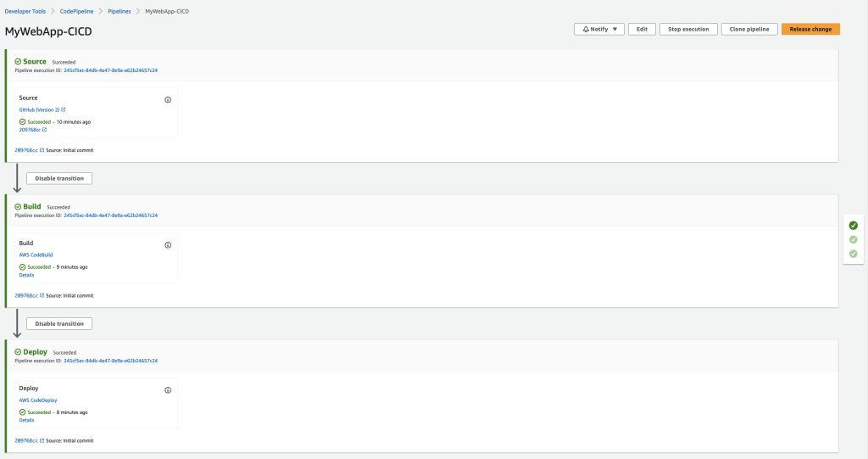Click '10 minutes ago' timestamp text
Image resolution: width=868 pixels, height=459 pixels.
coord(74,122)
